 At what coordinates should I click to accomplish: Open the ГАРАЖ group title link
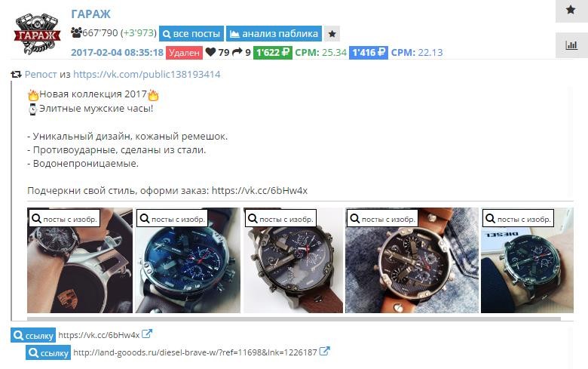point(90,14)
